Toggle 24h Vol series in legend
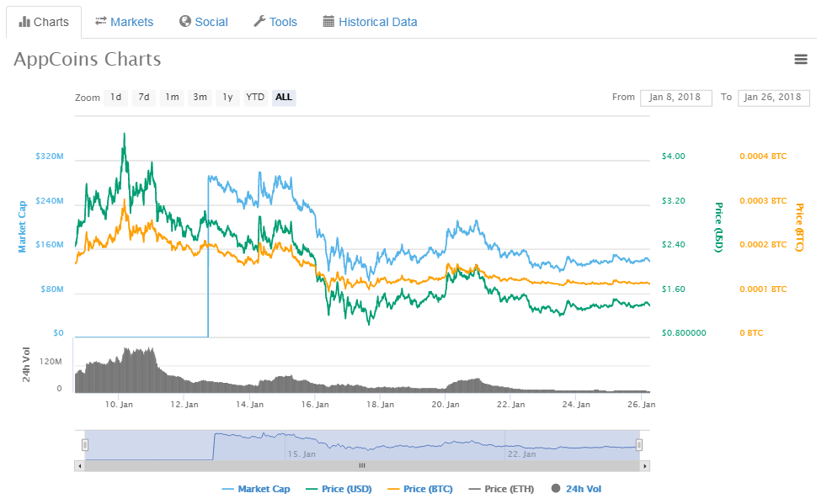827x504 pixels. [576, 489]
